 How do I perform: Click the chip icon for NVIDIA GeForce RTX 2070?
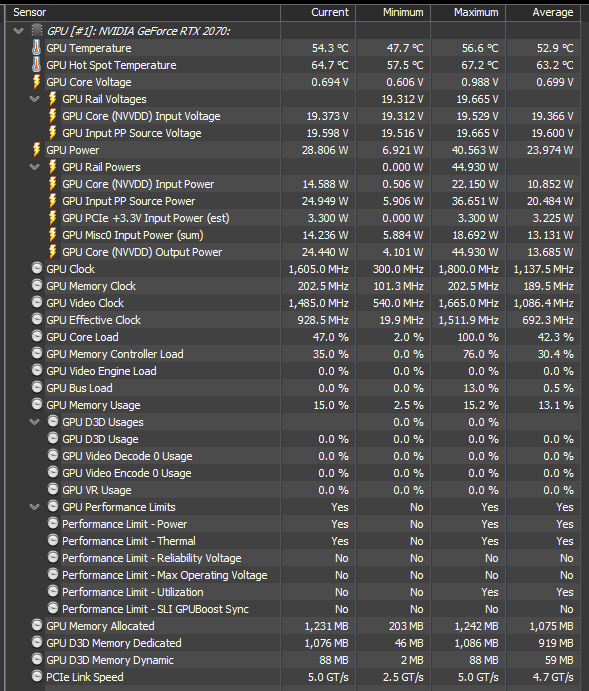37,30
